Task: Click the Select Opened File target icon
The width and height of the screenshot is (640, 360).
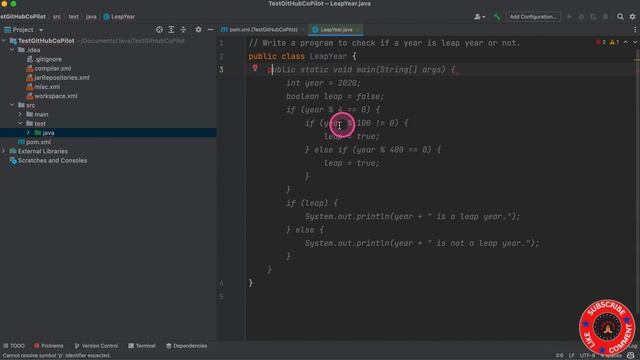Action: click(159, 30)
